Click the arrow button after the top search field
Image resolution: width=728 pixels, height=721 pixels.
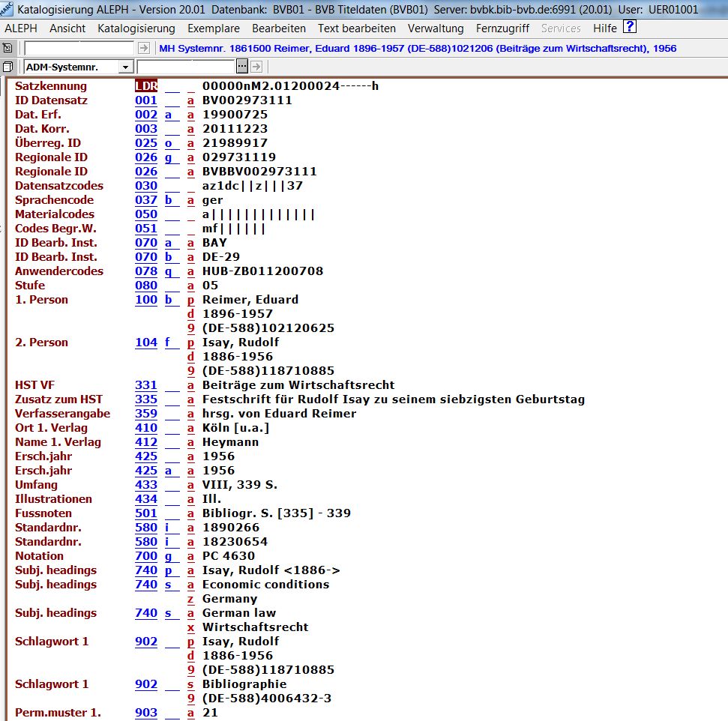click(144, 48)
